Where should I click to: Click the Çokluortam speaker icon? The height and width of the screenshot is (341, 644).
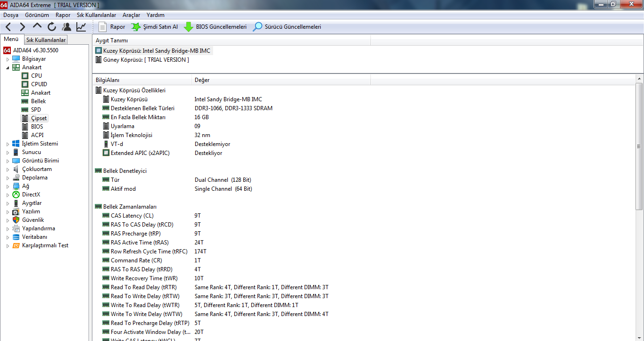16,169
